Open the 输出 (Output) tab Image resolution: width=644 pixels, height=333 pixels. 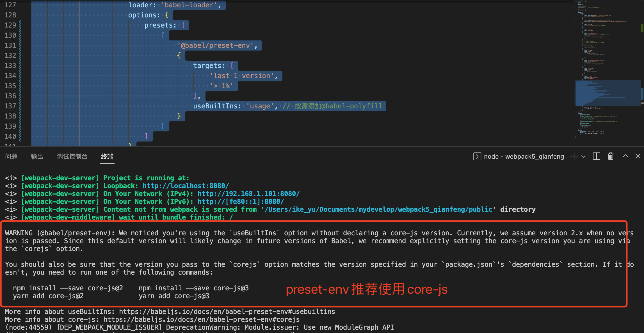pos(37,156)
